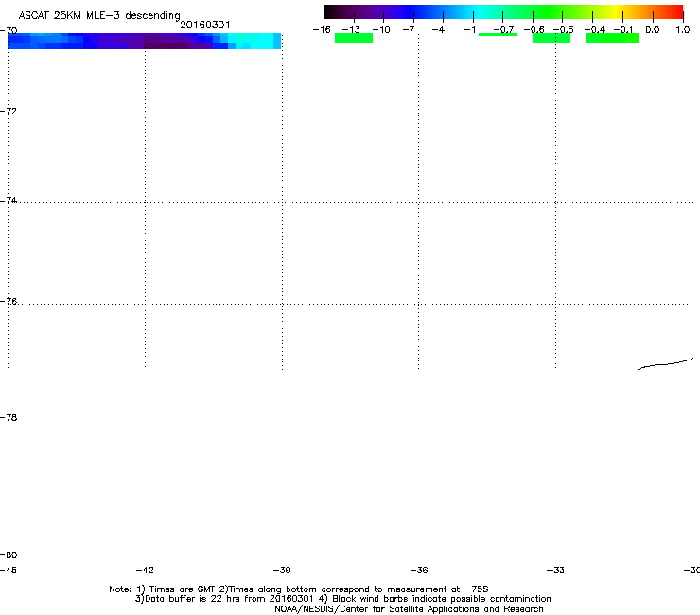This screenshot has height=615, width=700.
Task: Click the -39 longitude label
Action: (282, 570)
